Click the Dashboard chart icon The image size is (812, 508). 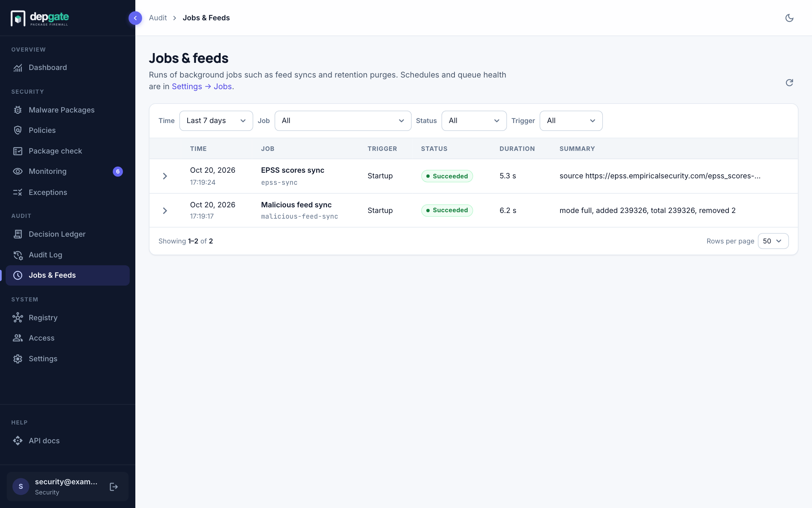click(18, 68)
